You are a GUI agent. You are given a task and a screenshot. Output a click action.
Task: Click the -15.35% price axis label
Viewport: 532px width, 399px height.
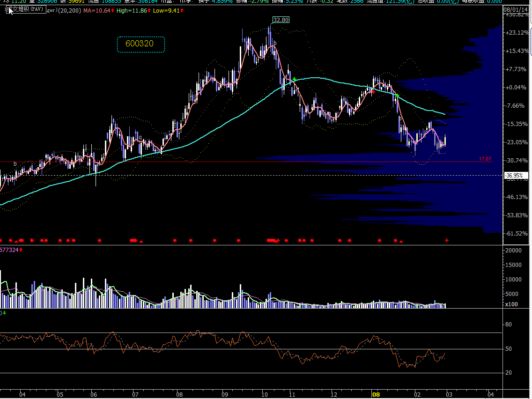coord(517,124)
